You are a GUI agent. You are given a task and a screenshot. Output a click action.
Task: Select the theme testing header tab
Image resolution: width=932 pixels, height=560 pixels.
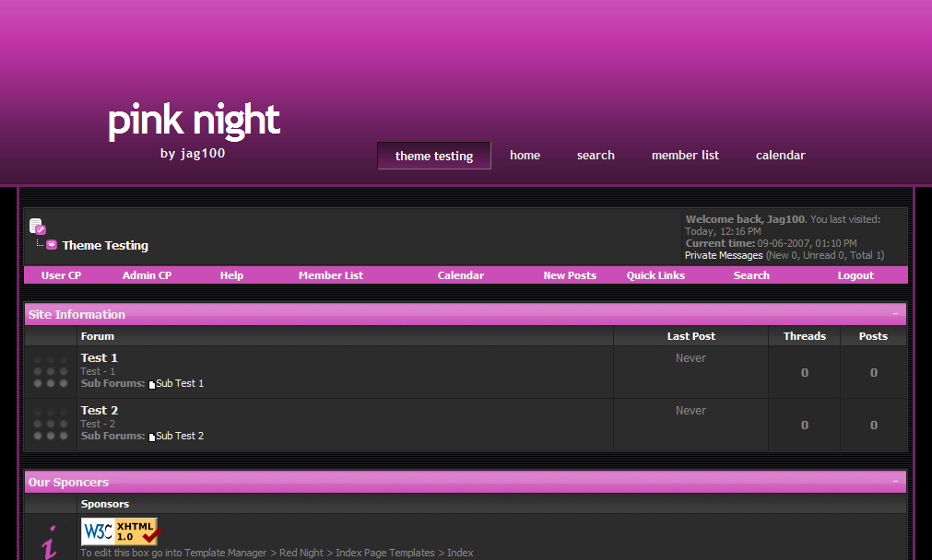(x=434, y=156)
